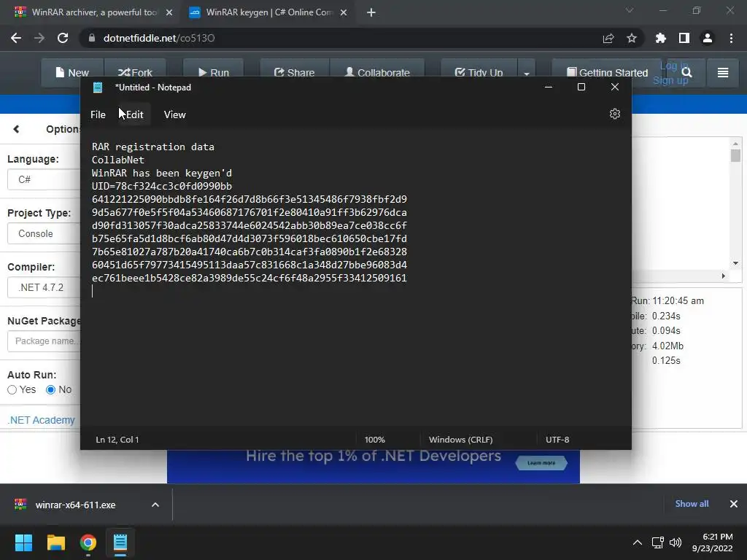This screenshot has width=747, height=560.
Task: Expand options for winrar-x64-611.exe download
Action: (155, 505)
